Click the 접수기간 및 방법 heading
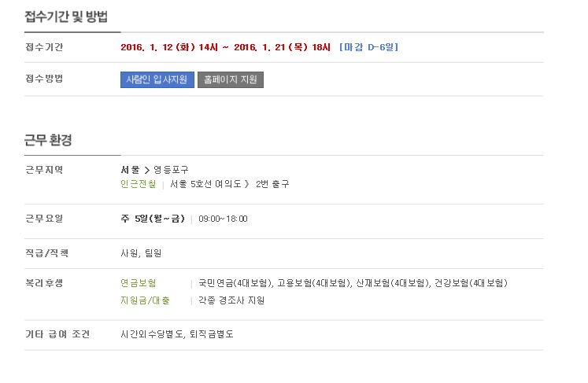This screenshot has height=383, width=588. coord(66,17)
